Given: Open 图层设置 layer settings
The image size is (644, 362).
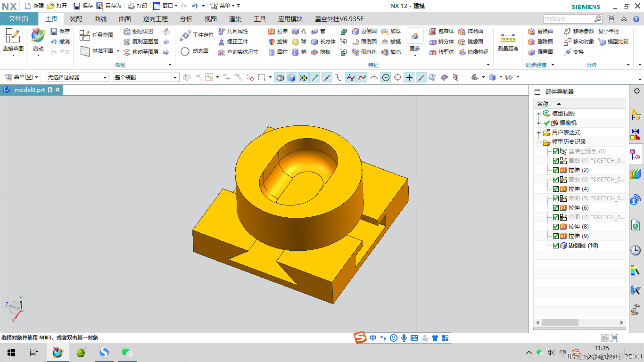Looking at the screenshot, I should click(x=138, y=31).
